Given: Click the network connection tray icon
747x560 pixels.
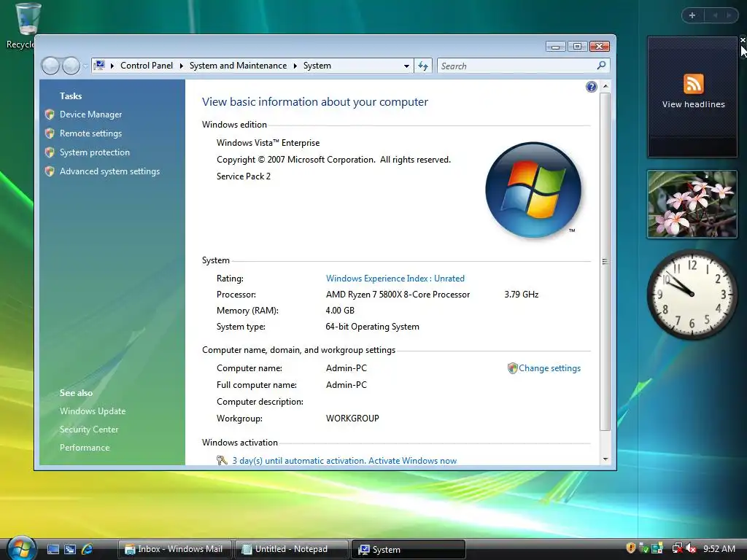Looking at the screenshot, I should click(x=677, y=548).
